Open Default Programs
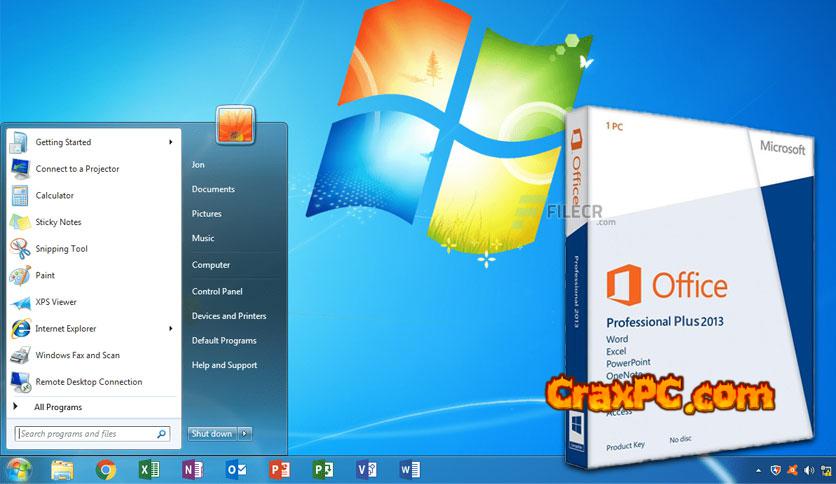The height and width of the screenshot is (484, 836). click(x=224, y=341)
